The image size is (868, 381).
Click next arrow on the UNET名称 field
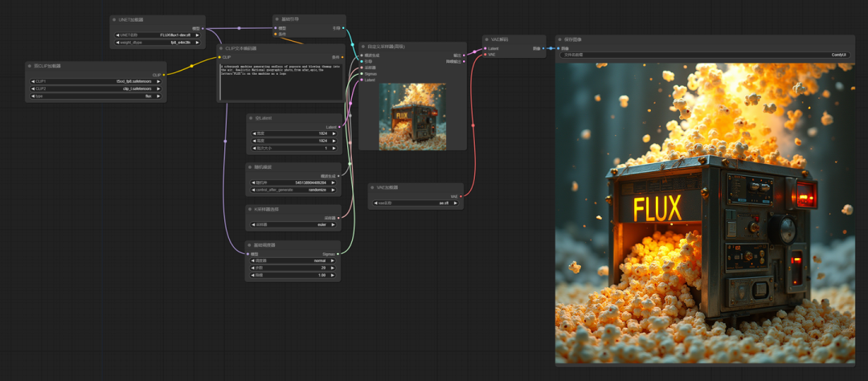coord(196,35)
